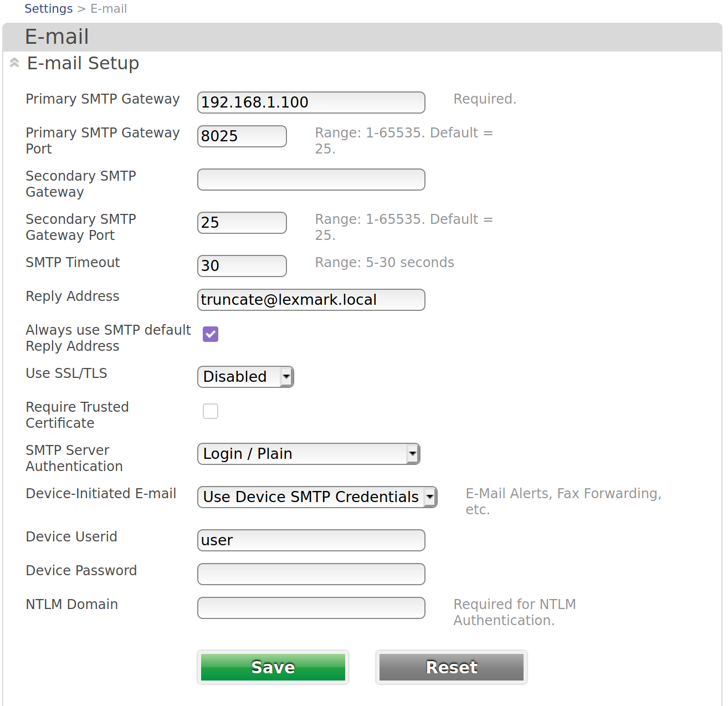Click the Save button
The image size is (728, 706).
click(273, 667)
